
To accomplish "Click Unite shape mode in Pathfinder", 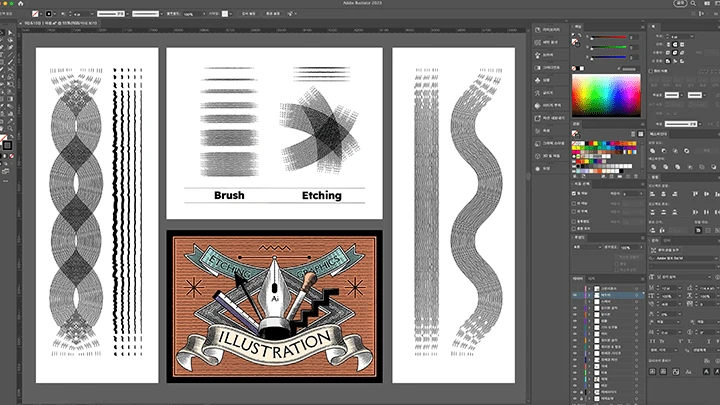I will pos(652,151).
